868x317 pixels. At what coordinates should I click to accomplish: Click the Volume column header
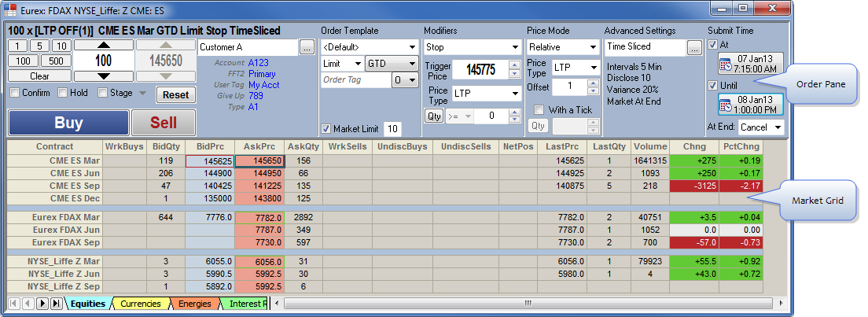click(x=650, y=147)
